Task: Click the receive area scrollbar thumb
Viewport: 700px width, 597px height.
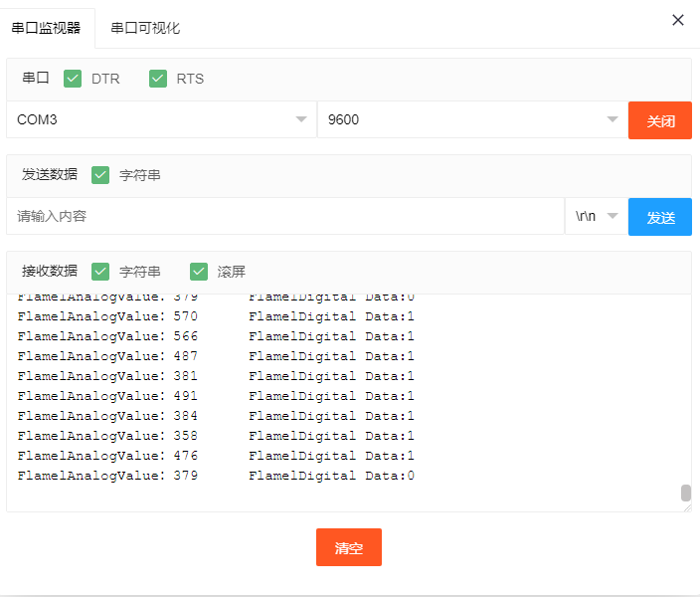Action: point(685,494)
